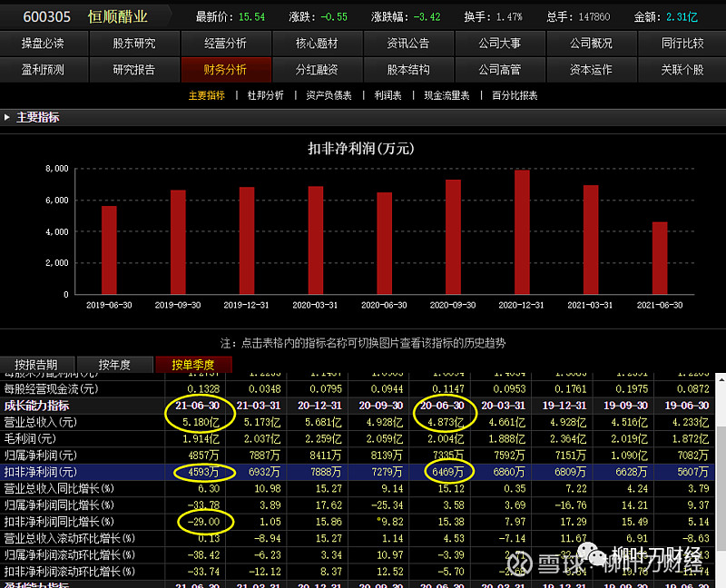
Task: Click the 7888万 value in 20-12-31 column
Action: 326,472
